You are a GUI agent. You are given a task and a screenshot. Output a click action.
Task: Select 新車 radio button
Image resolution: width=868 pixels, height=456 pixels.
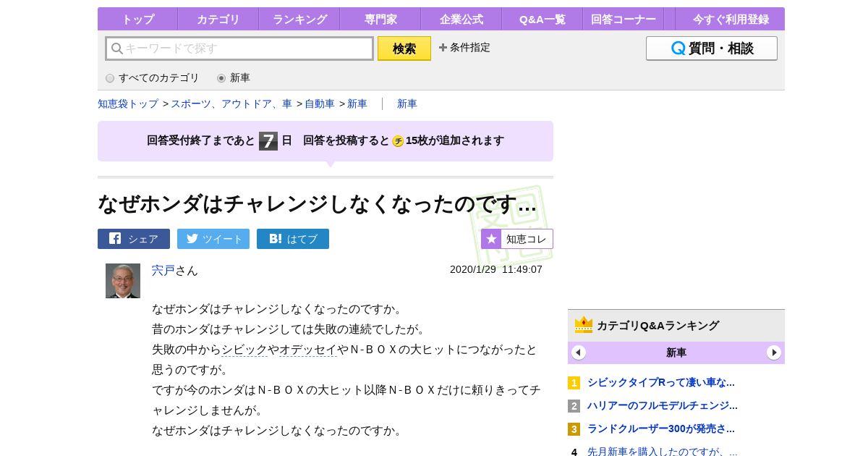pos(221,78)
